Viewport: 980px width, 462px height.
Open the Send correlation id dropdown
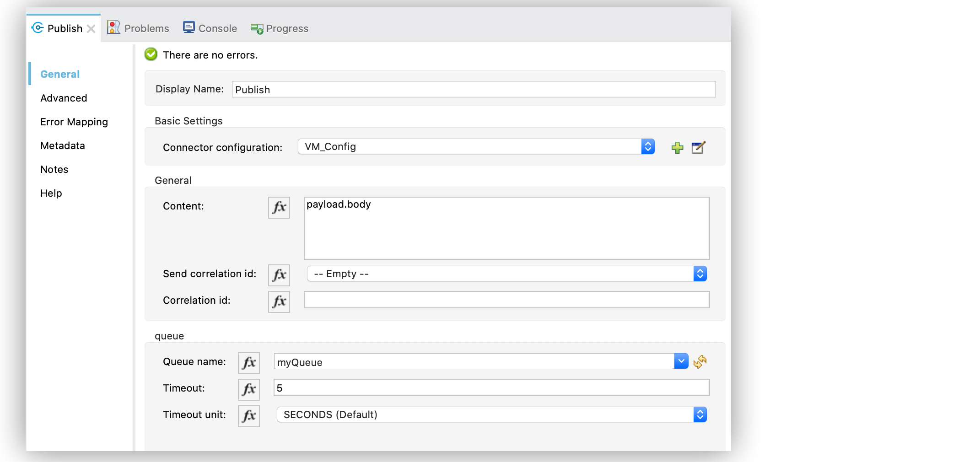[700, 274]
